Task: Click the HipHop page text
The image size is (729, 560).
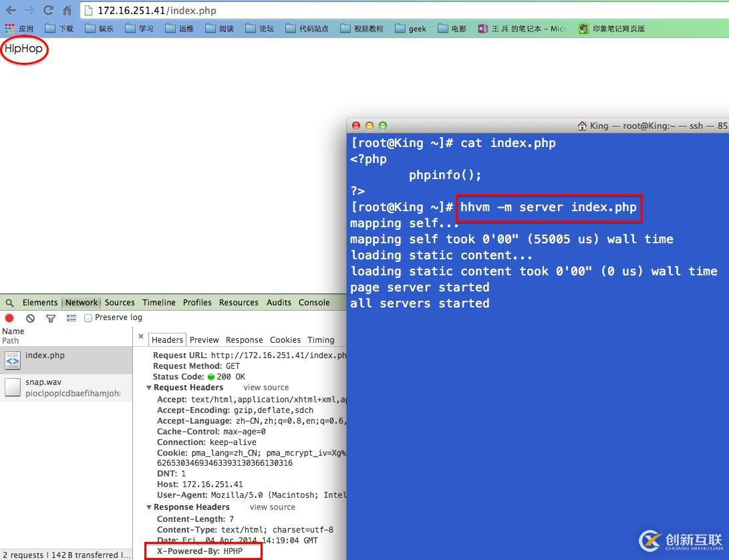Action: (23, 49)
